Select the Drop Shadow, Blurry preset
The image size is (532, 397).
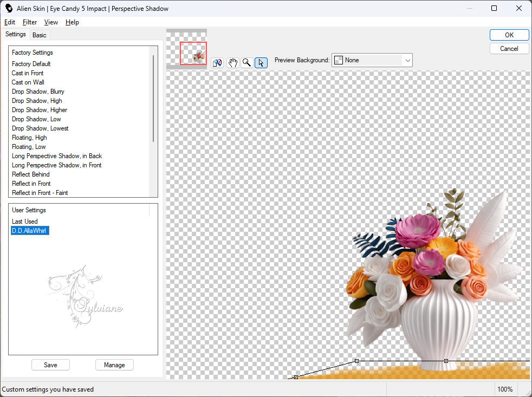click(x=38, y=92)
